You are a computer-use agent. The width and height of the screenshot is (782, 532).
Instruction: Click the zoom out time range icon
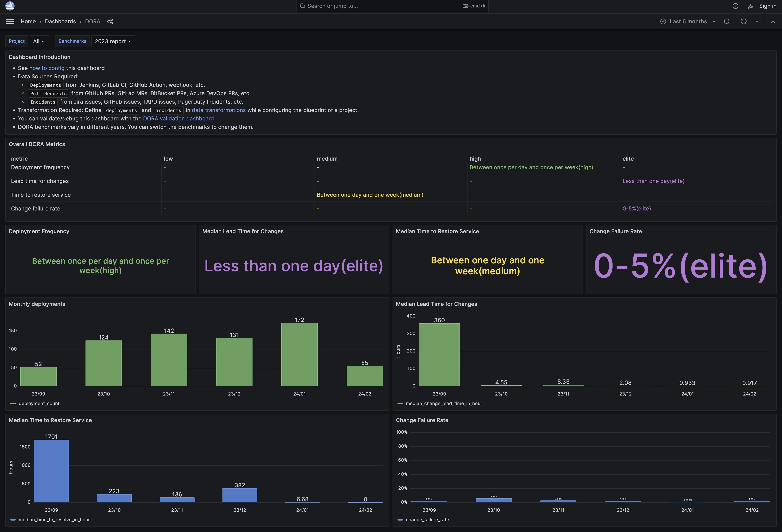click(x=727, y=22)
